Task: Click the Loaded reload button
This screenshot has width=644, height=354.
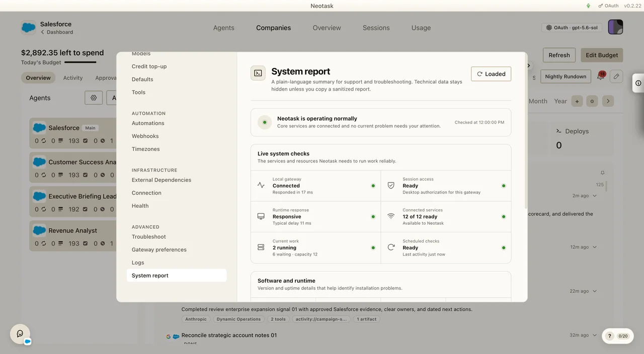Action: tap(491, 74)
